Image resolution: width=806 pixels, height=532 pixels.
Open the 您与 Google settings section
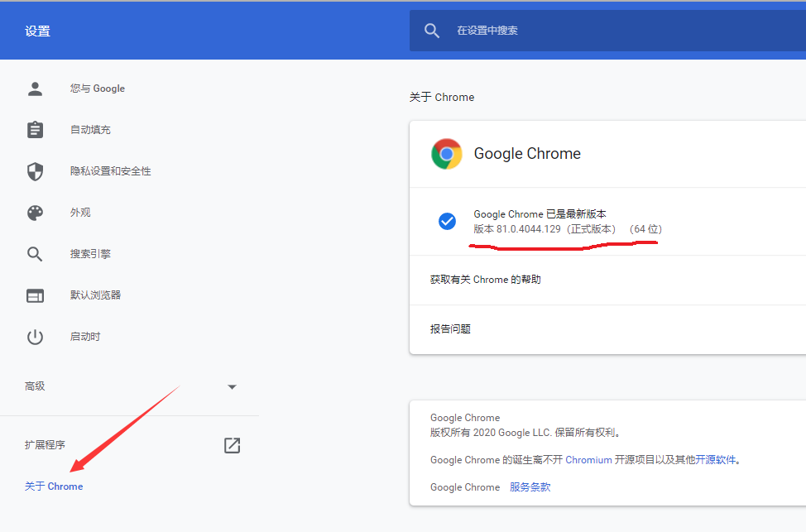coord(98,89)
